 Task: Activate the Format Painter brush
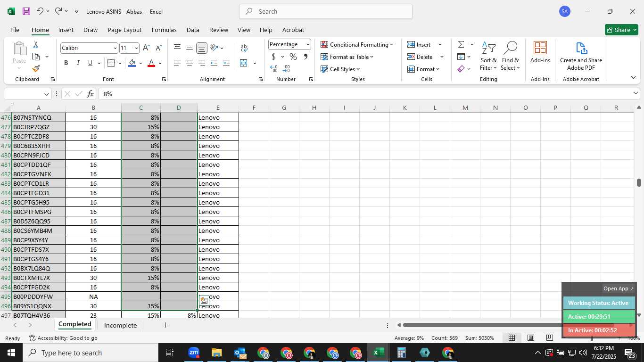tap(36, 68)
